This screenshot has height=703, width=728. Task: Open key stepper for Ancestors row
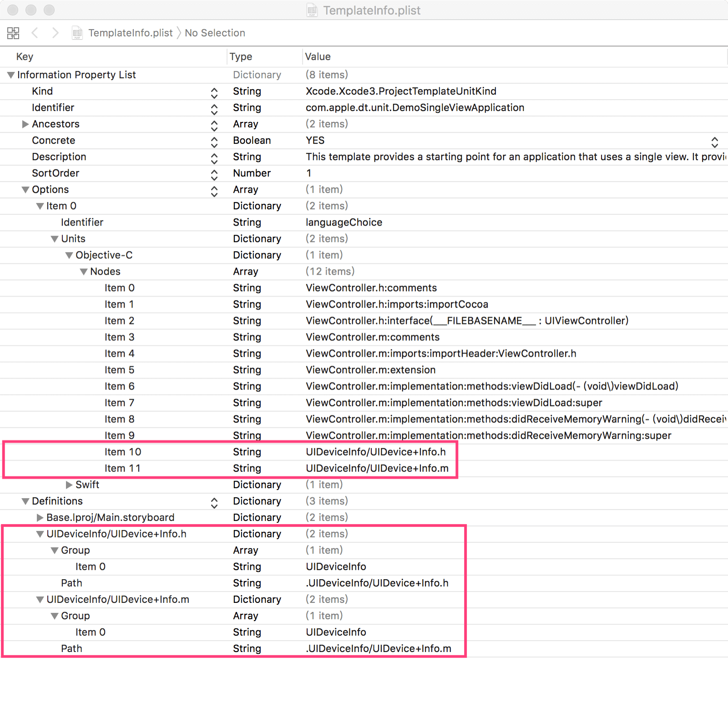tap(214, 126)
